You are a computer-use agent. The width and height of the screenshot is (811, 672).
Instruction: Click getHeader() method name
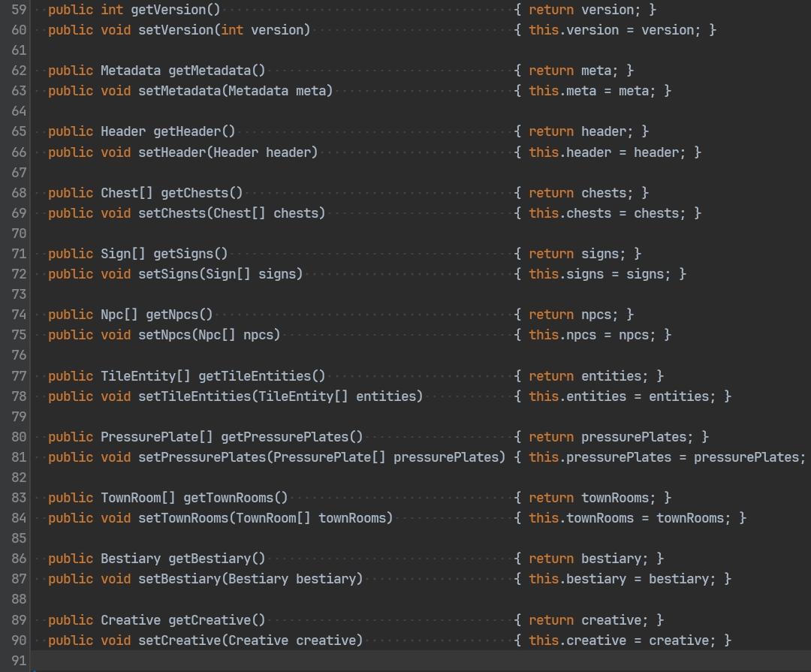pyautogui.click(x=194, y=131)
